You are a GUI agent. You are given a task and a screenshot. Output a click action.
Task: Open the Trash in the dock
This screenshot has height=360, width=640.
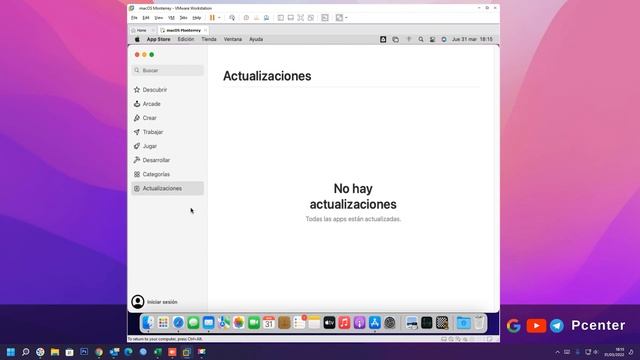pos(479,323)
